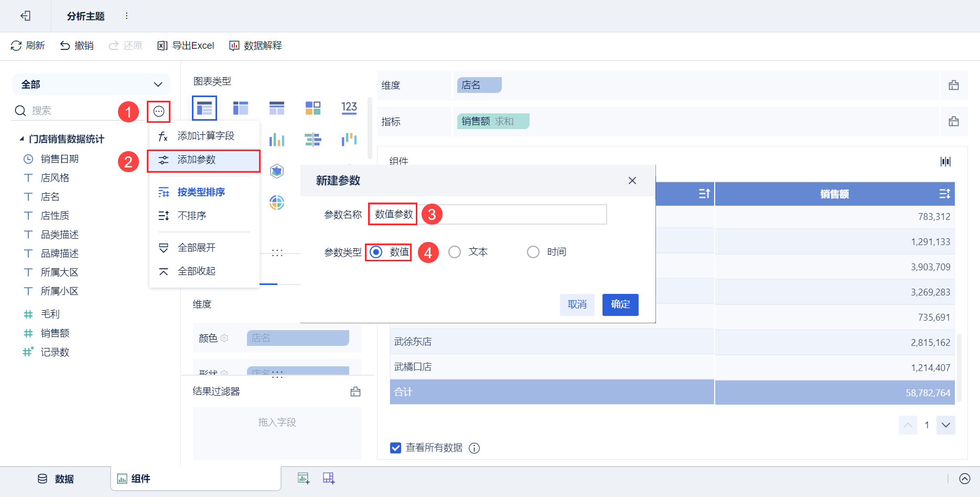
Task: Select the 文本 parameter type
Action: tap(455, 252)
